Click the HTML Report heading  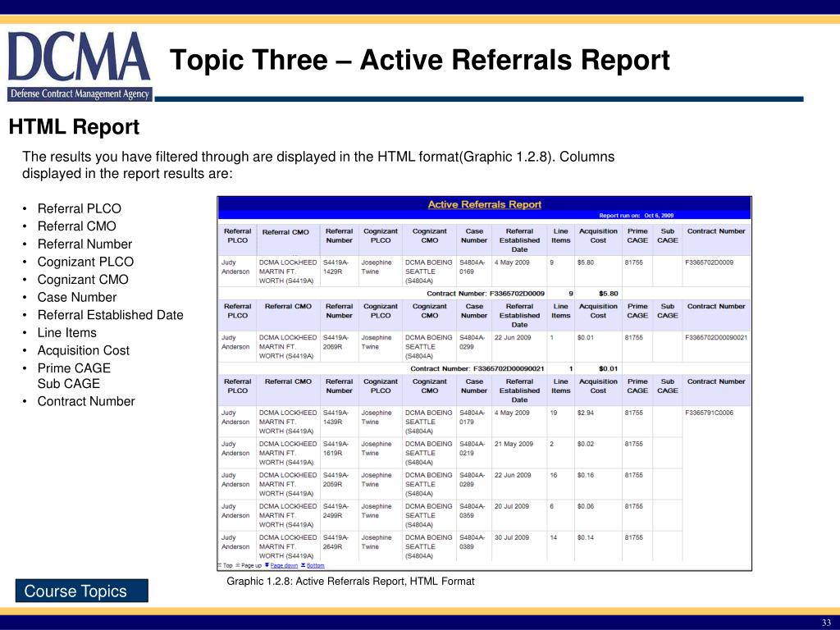tap(74, 127)
